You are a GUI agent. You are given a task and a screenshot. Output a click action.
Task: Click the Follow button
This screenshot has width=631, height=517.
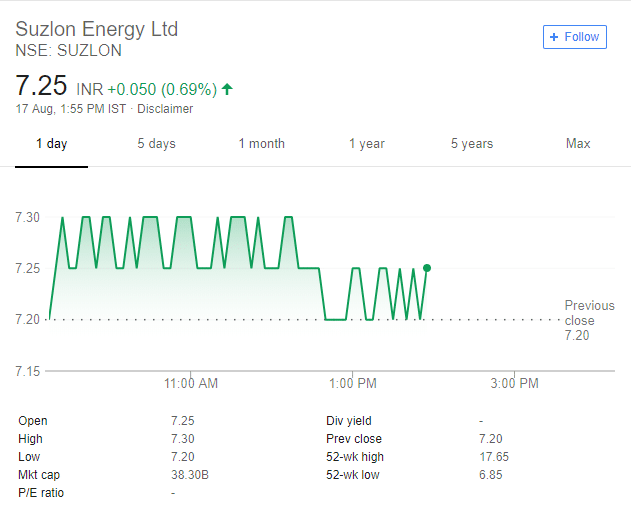(575, 37)
